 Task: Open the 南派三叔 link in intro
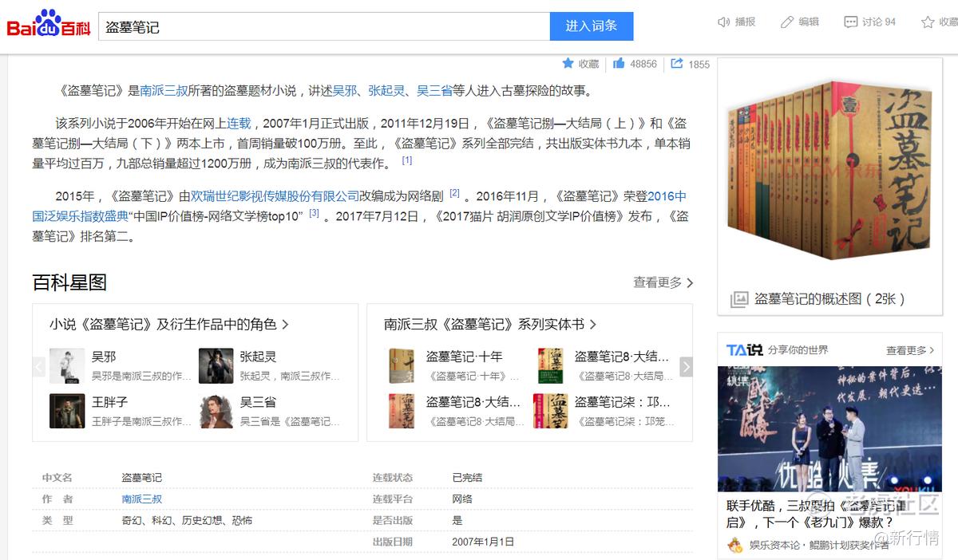coord(164,91)
